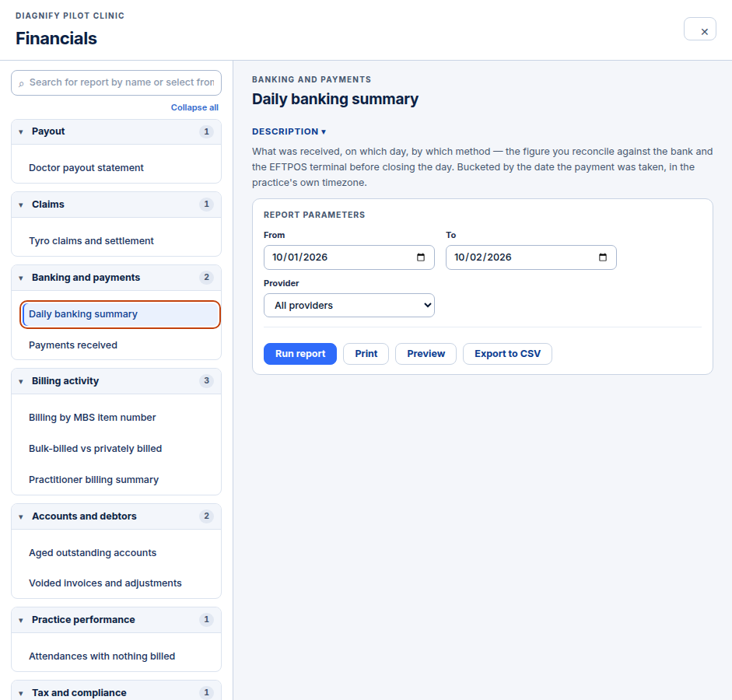Open Aged outstanding accounts report
Viewport: 732px width, 700px height.
tap(120, 552)
